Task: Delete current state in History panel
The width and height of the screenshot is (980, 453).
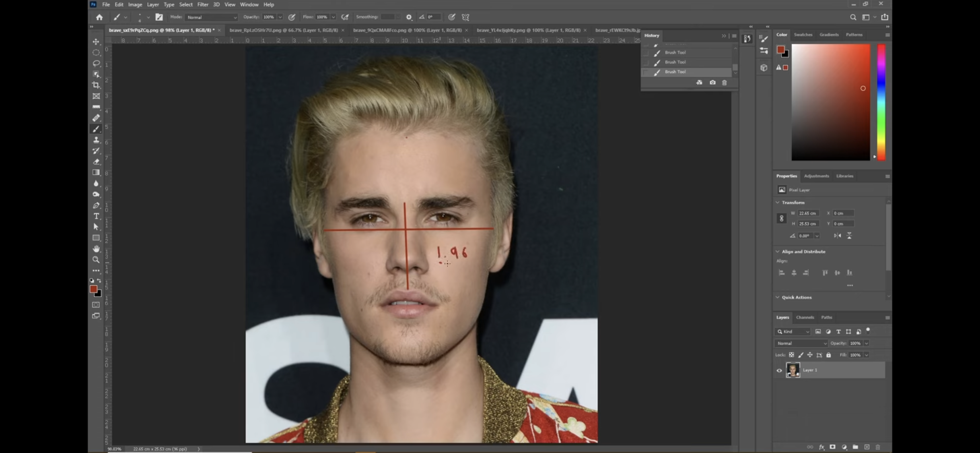Action: point(725,83)
